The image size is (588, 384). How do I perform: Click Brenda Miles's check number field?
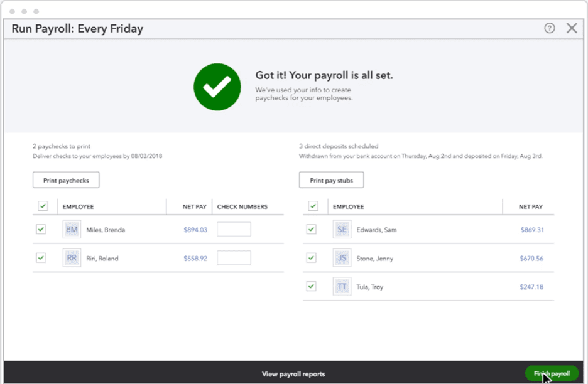pyautogui.click(x=234, y=229)
